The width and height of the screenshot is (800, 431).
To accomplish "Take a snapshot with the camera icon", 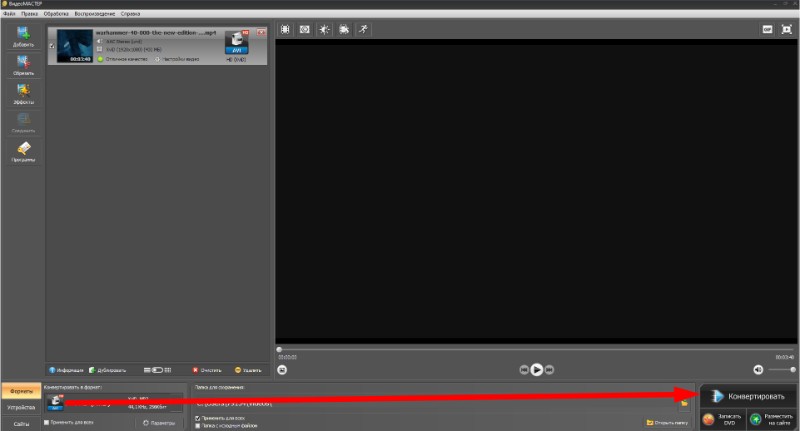I will (305, 30).
